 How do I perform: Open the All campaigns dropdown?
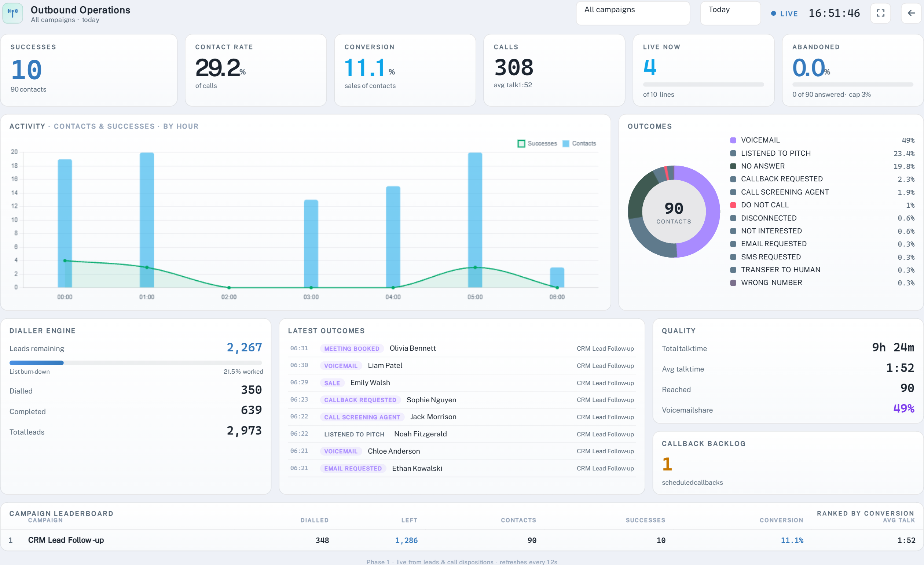(632, 13)
